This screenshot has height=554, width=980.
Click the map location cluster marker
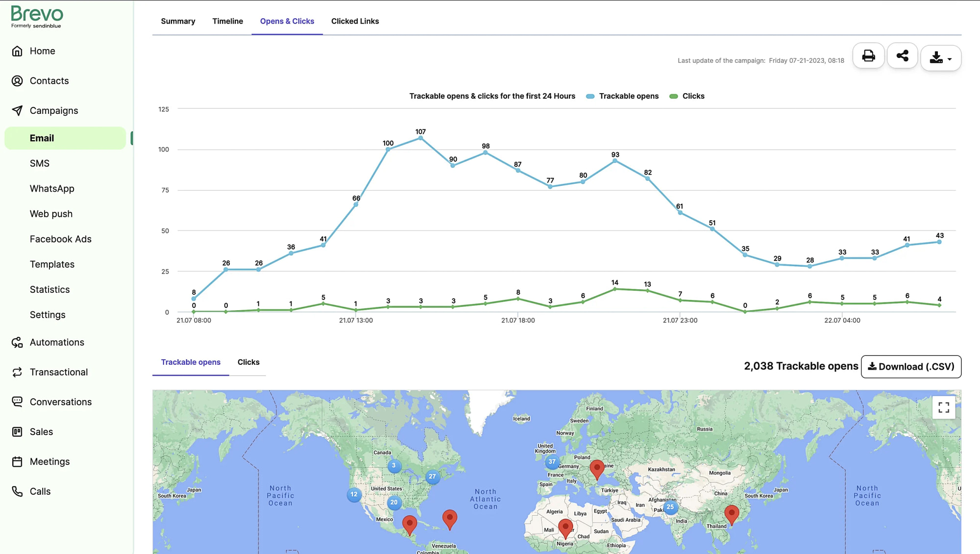552,462
